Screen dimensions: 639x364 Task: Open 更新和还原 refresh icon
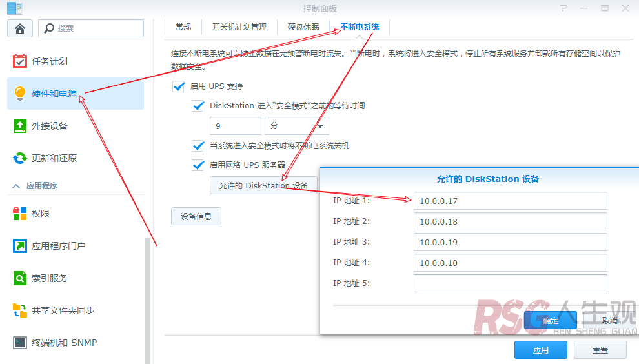click(19, 158)
